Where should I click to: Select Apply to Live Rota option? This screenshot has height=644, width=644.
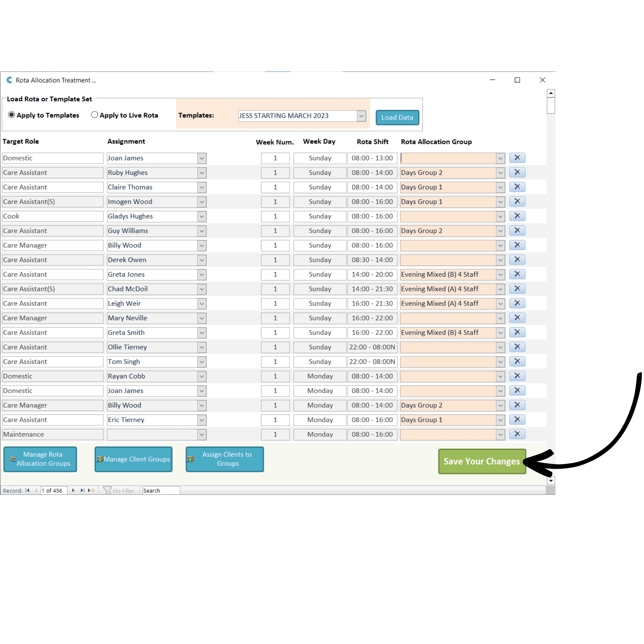(94, 115)
